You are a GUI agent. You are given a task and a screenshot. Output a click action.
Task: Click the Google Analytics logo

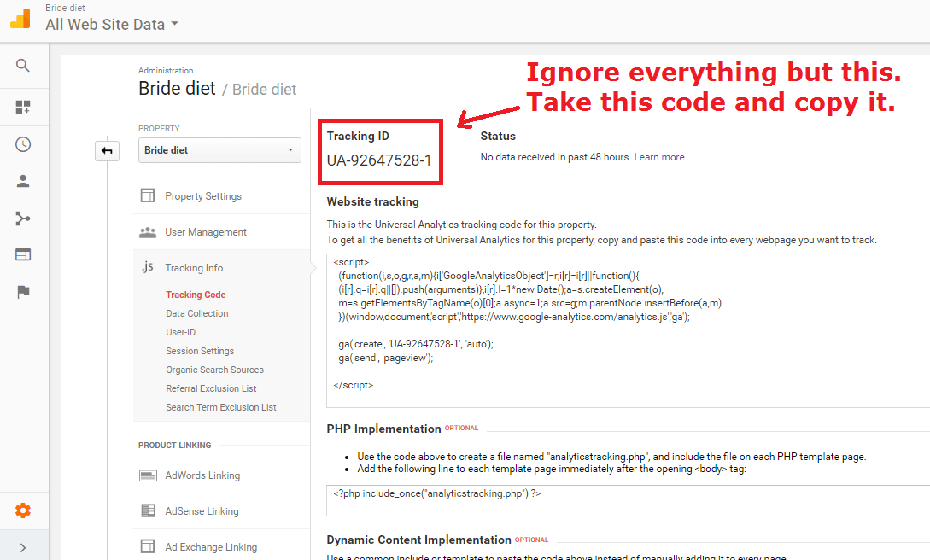point(20,19)
